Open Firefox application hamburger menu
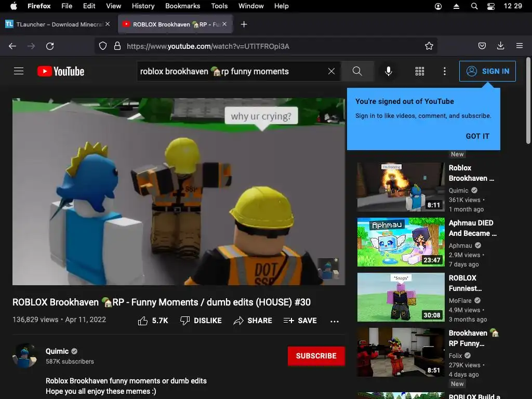This screenshot has width=532, height=399. [519, 46]
